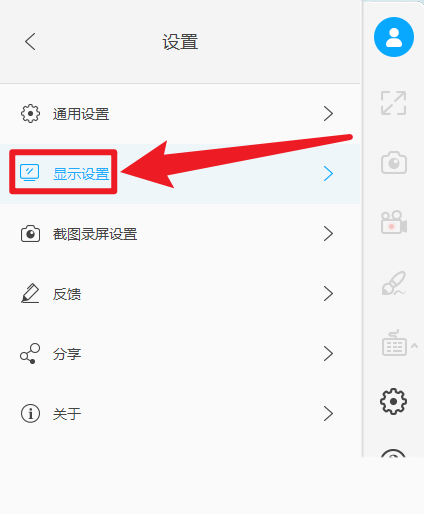
Task: Open the 关于 about entry
Action: point(180,414)
